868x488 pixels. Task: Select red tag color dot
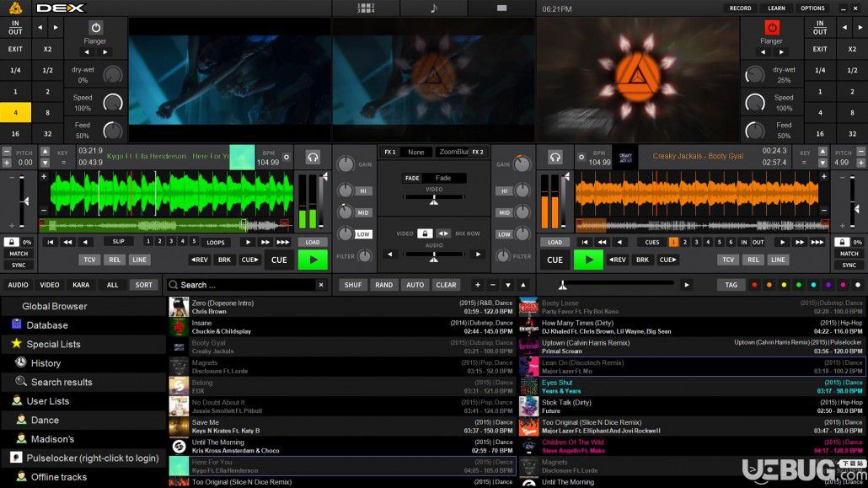[x=754, y=285]
